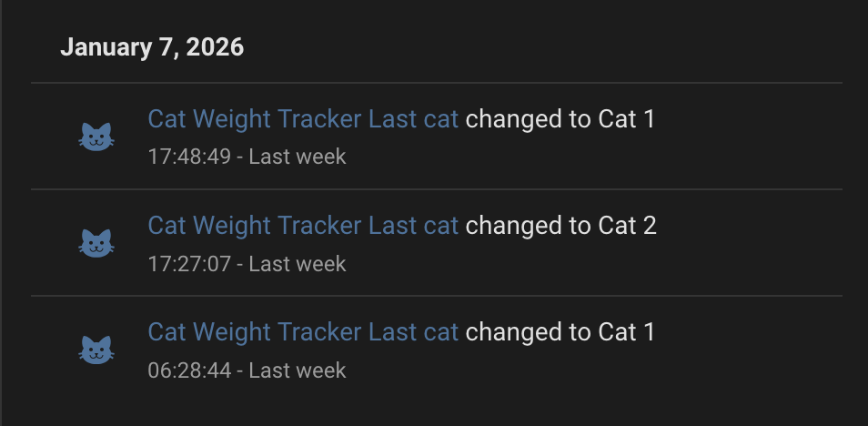Click the divider between the 17:48:49 and 17:27:07 entries

pos(437,189)
